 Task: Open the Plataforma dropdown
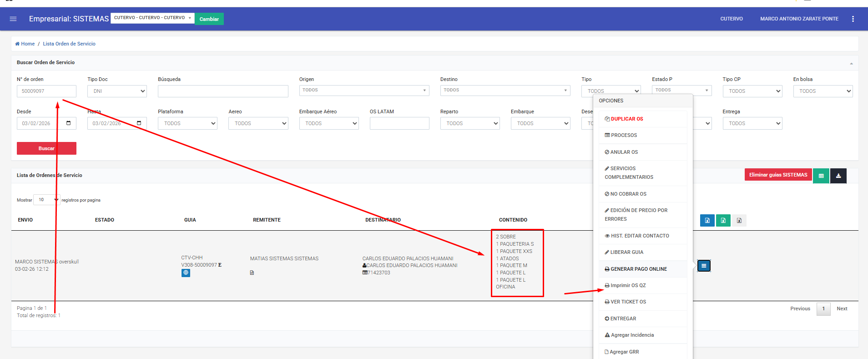187,123
